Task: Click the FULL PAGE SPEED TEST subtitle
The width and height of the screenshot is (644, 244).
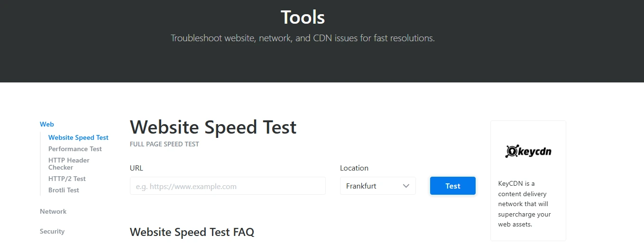Action: (x=164, y=144)
